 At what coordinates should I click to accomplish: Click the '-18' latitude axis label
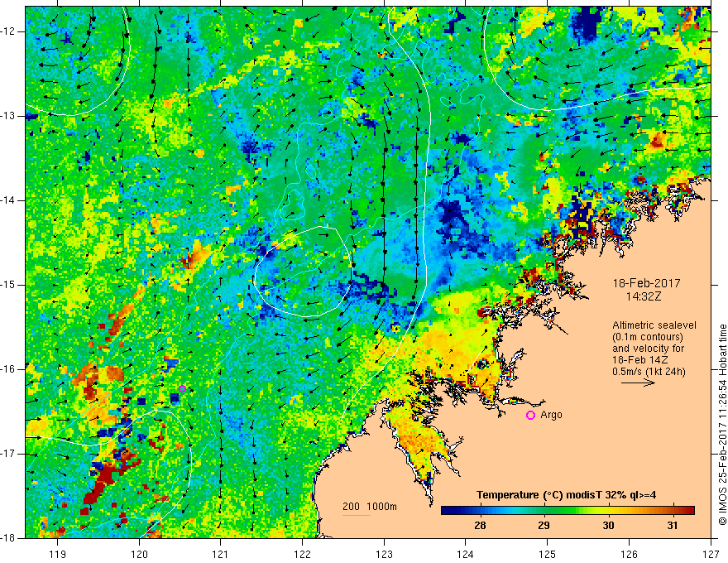pyautogui.click(x=8, y=538)
